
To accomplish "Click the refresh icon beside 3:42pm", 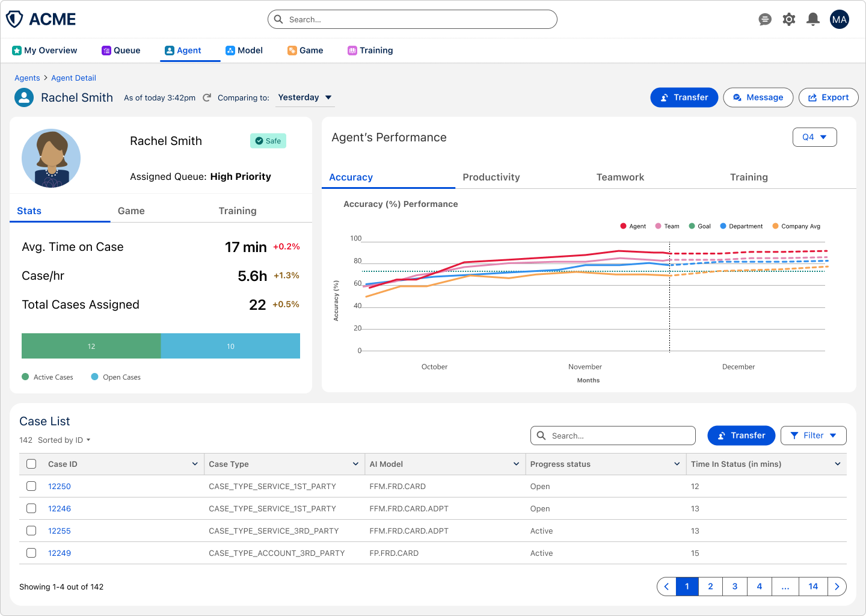I will (207, 97).
